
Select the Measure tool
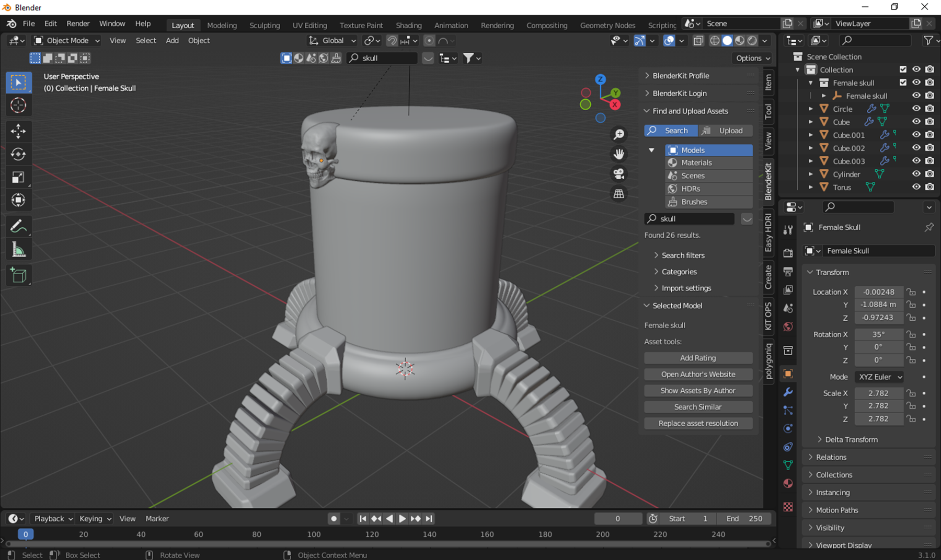tap(18, 250)
